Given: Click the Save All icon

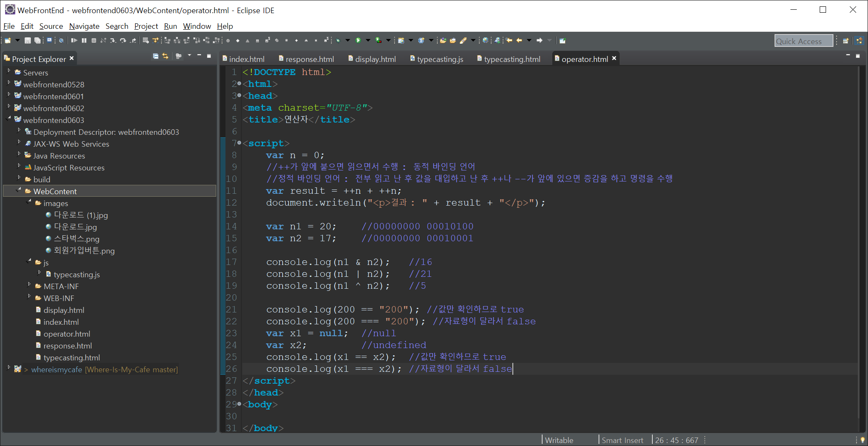Looking at the screenshot, I should click(38, 41).
